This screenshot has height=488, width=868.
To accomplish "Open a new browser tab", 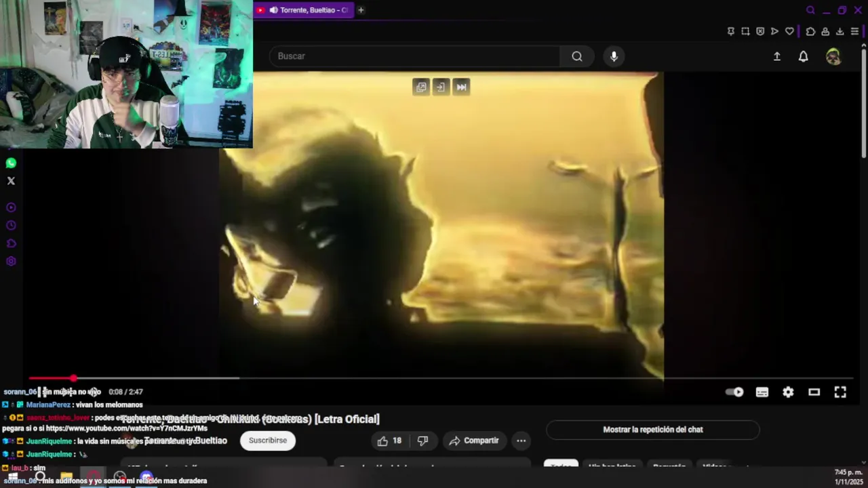I will pos(361,10).
